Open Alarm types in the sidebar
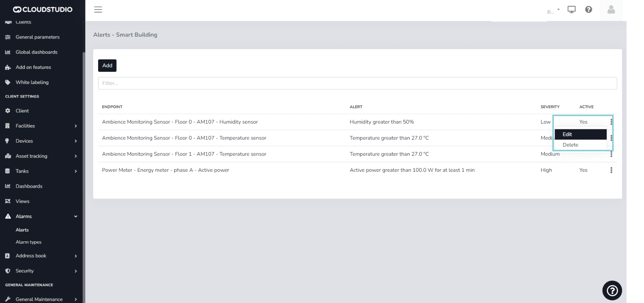Image resolution: width=644 pixels, height=303 pixels. 28,242
